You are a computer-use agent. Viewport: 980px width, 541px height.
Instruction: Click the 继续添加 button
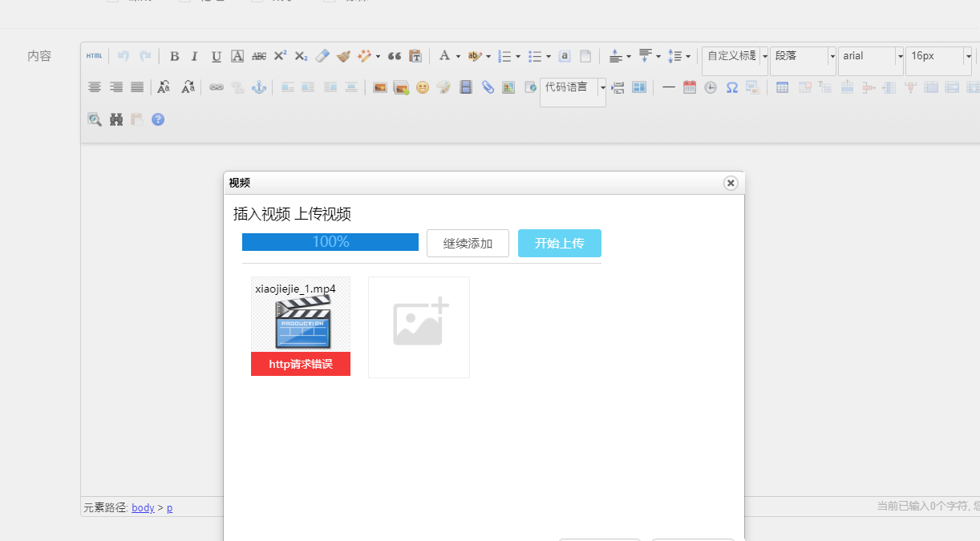click(468, 244)
